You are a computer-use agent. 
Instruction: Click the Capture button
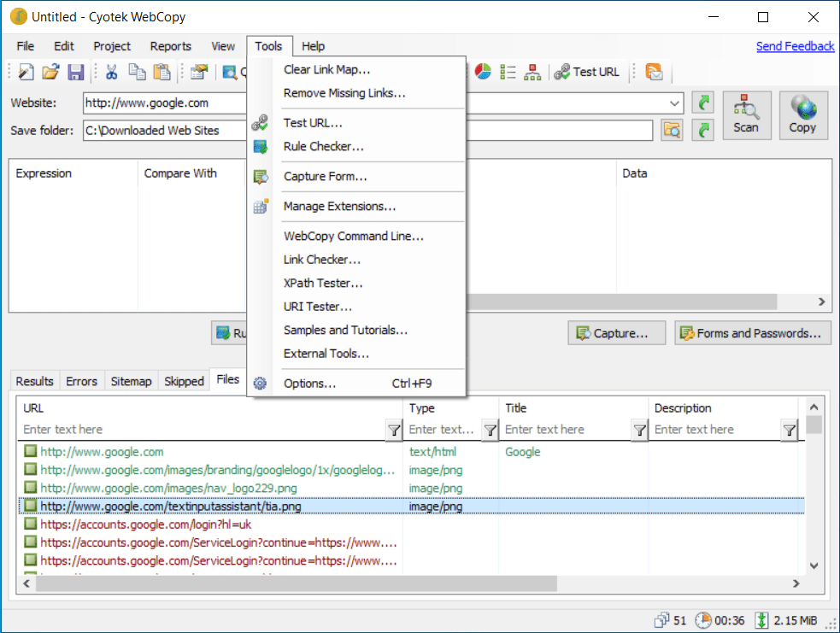617,333
